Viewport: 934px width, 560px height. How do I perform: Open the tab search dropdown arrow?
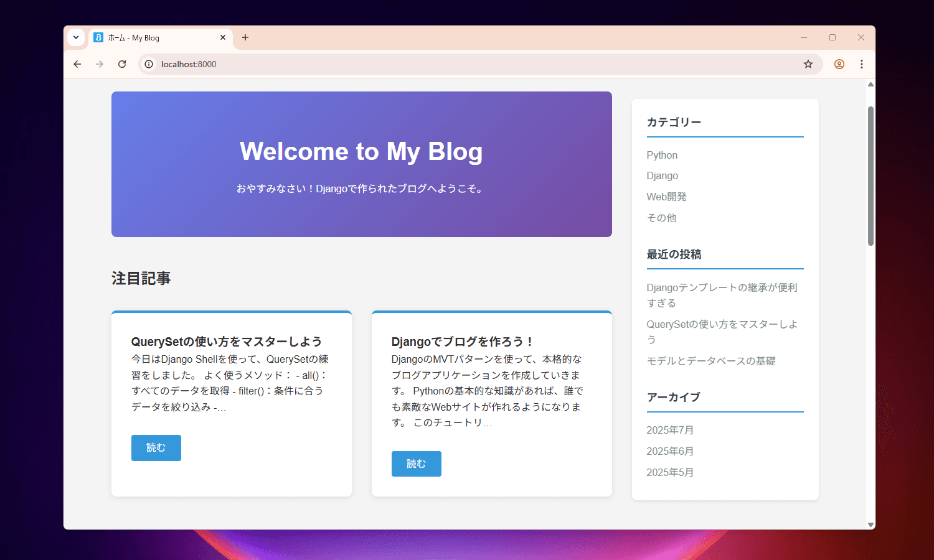click(76, 37)
